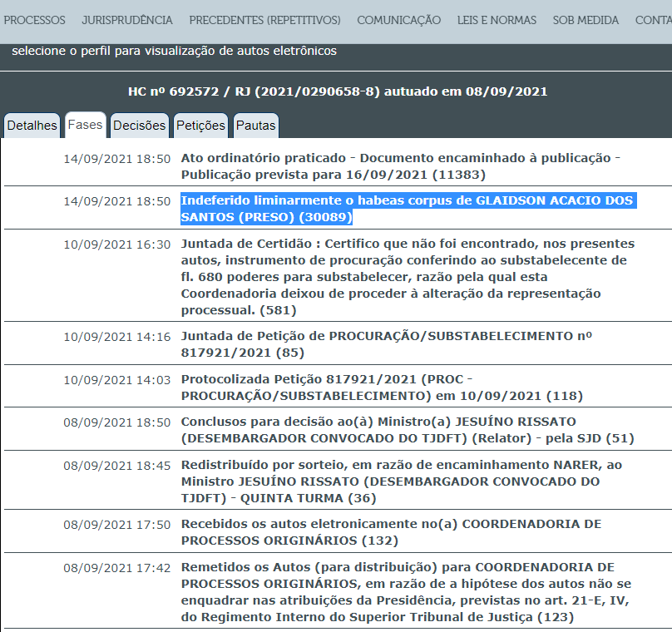Click 'Juntada de Petição de PROCURAÇÃO' entry
This screenshot has height=632, width=672.
386,344
